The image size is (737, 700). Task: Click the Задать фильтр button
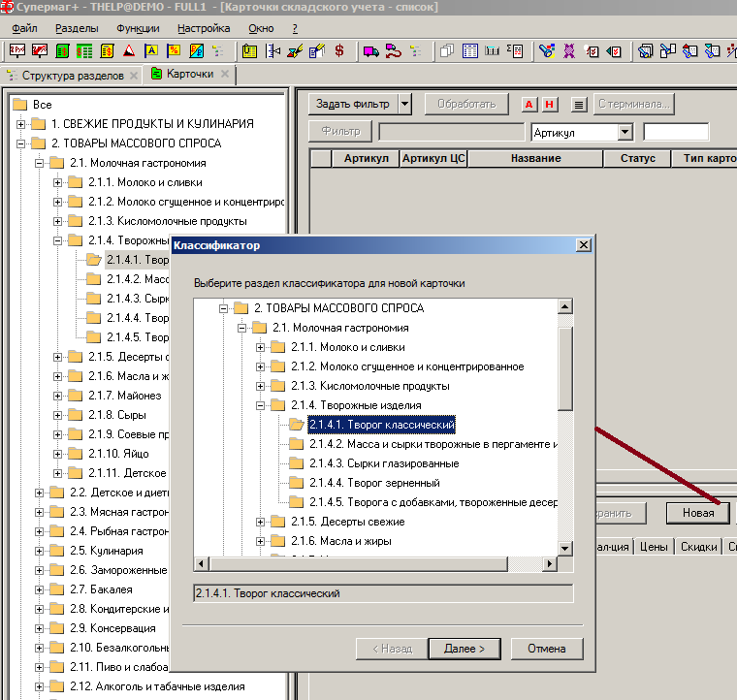pos(353,104)
